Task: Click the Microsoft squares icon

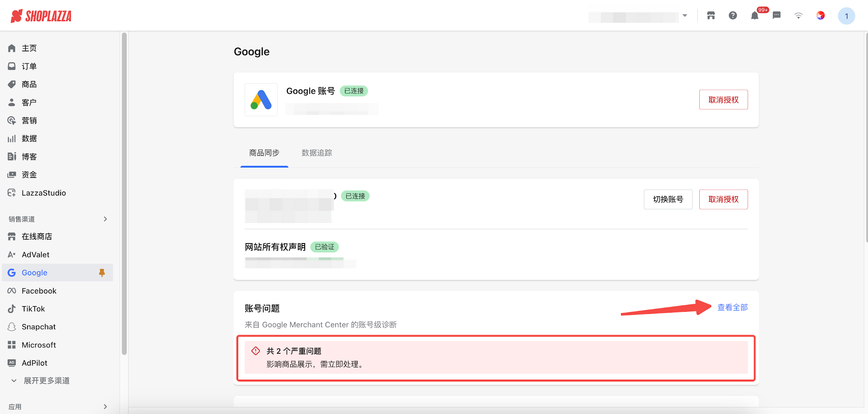Action: [x=12, y=345]
